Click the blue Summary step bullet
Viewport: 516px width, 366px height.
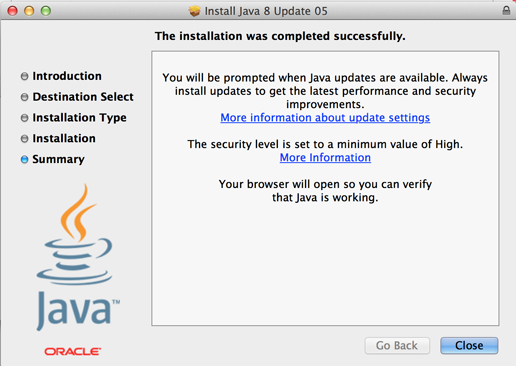(24, 160)
